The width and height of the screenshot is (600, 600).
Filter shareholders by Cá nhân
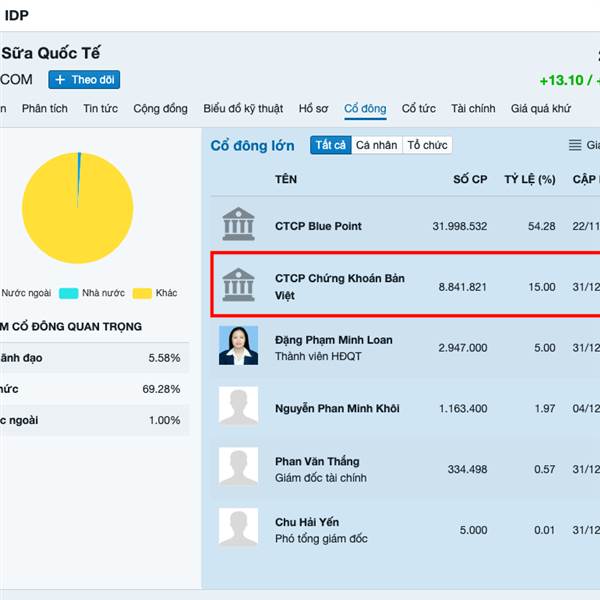coord(377,145)
